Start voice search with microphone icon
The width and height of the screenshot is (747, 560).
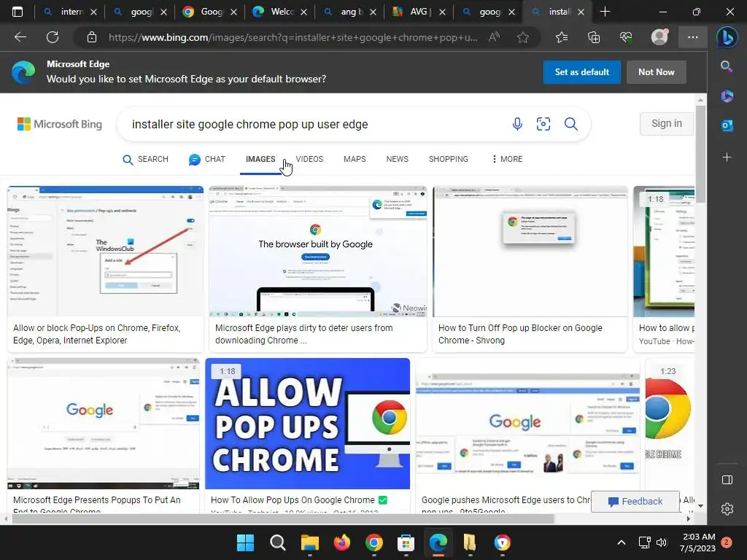pyautogui.click(x=517, y=124)
